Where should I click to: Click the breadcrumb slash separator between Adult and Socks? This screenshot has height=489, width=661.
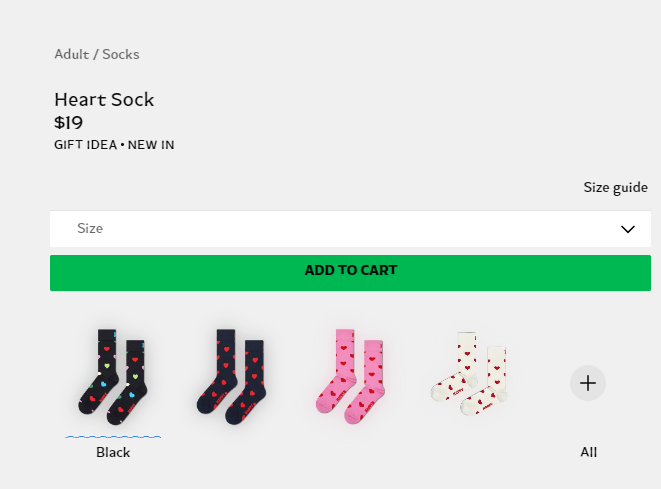click(96, 54)
